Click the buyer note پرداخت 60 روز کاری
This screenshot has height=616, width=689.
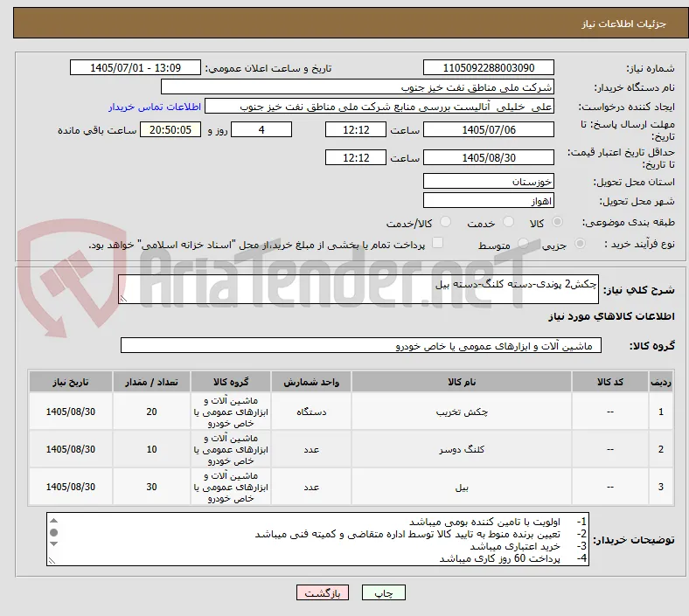point(500,558)
